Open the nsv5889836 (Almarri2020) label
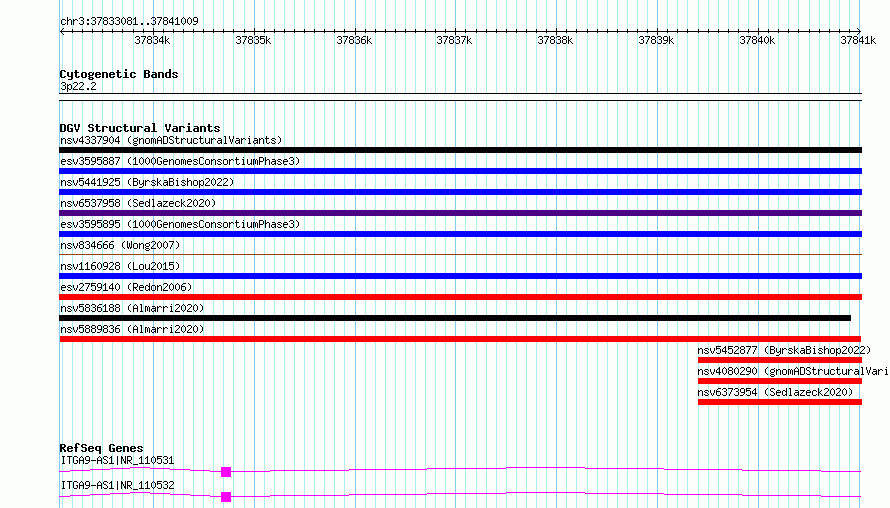The width and height of the screenshot is (890, 508). click(x=132, y=329)
